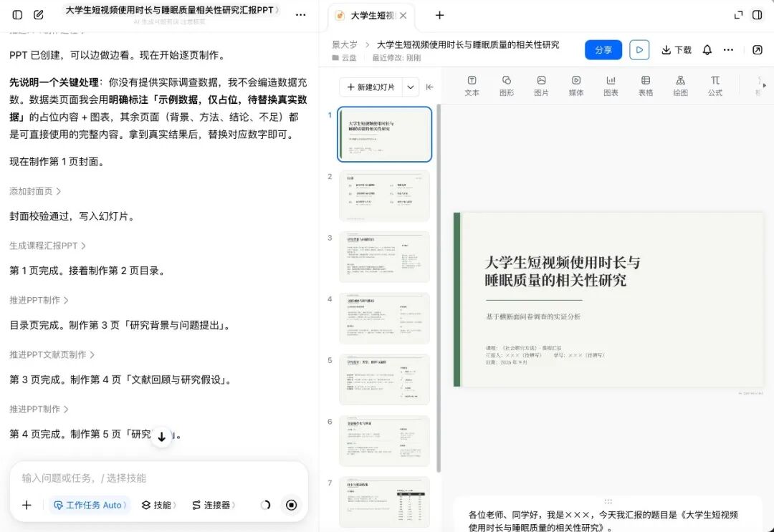The height and width of the screenshot is (532, 774).
Task: Insert a picture using 图片 tool
Action: (542, 86)
